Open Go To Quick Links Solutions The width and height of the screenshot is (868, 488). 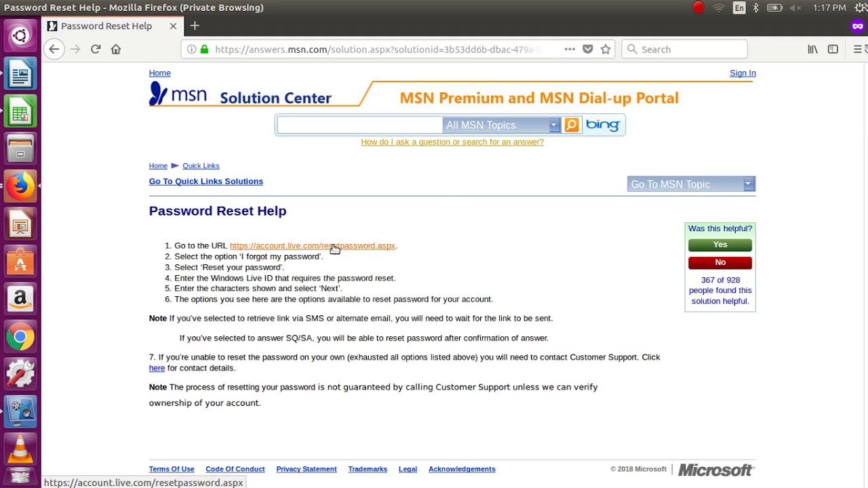(206, 181)
